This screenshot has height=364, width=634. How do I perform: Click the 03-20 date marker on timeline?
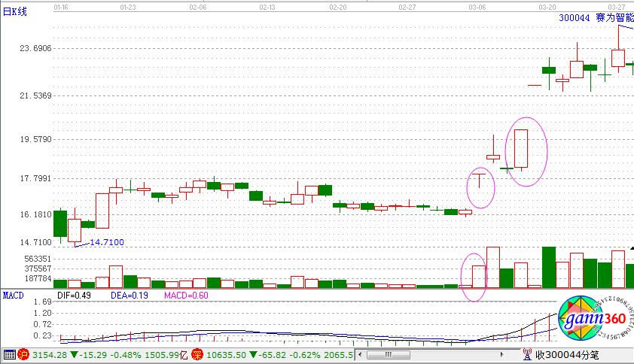tap(547, 5)
